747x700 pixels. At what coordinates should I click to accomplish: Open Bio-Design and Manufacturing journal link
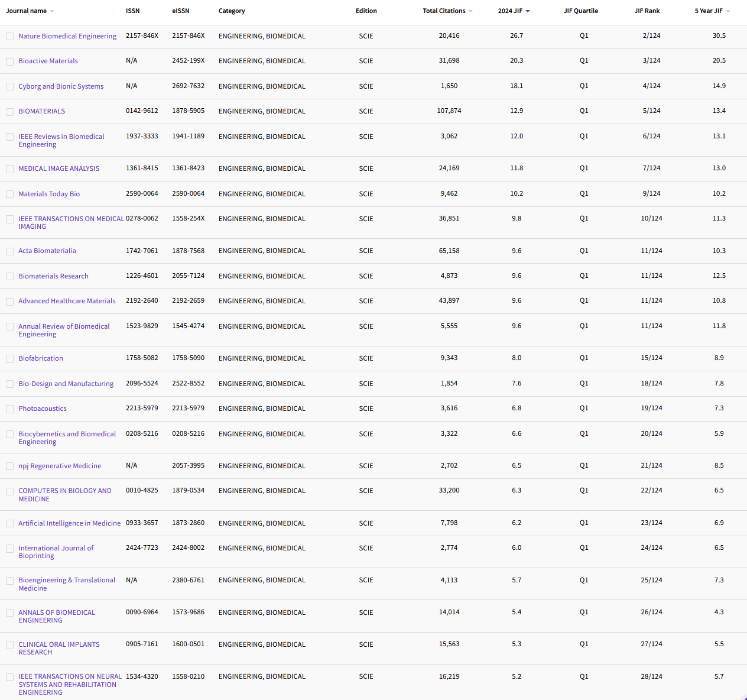click(66, 384)
